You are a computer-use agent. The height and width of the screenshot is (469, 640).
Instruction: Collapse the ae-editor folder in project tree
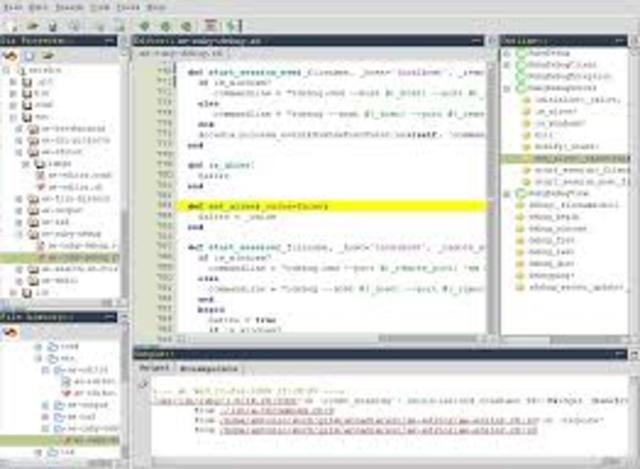(x=18, y=152)
